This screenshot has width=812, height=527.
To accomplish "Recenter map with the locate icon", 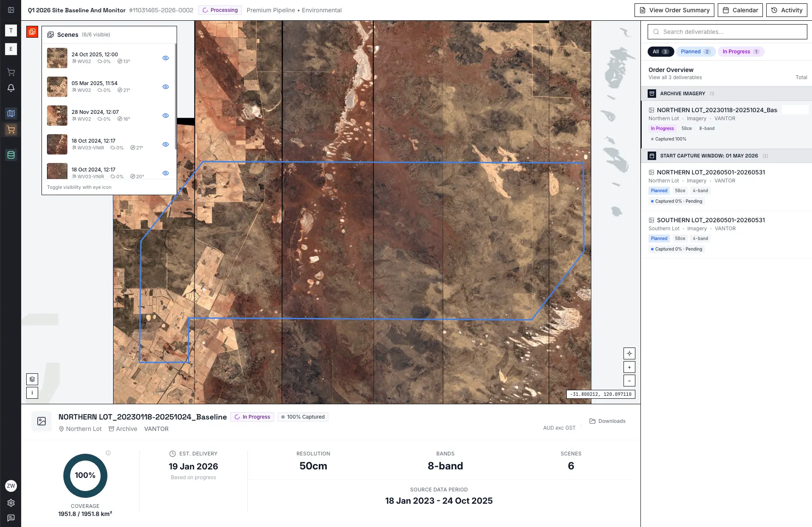I will click(x=629, y=353).
